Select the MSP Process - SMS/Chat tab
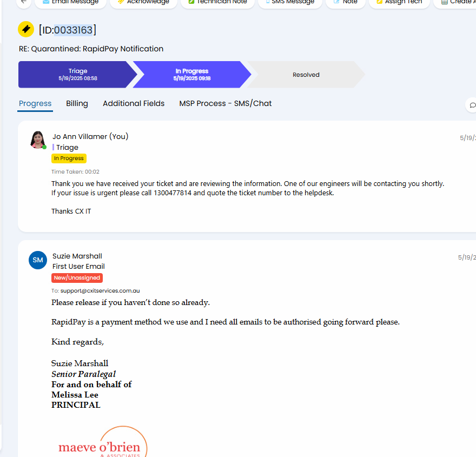476x457 pixels. click(x=225, y=103)
